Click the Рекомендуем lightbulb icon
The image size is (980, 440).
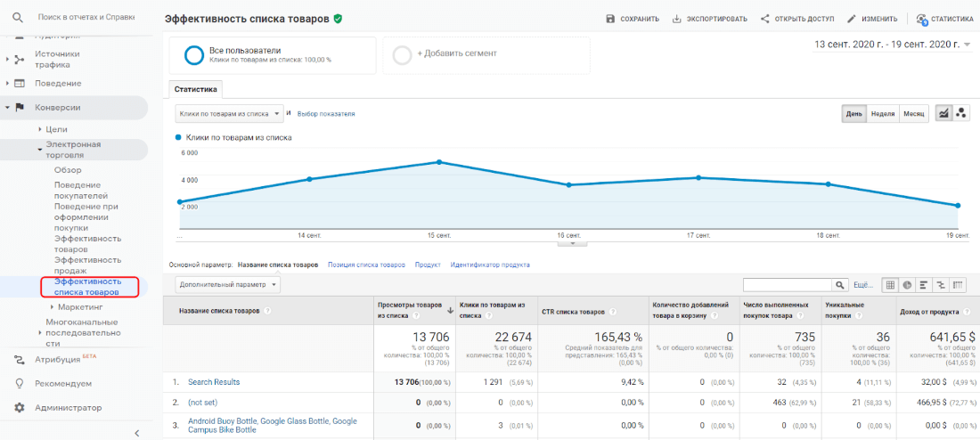pos(20,383)
